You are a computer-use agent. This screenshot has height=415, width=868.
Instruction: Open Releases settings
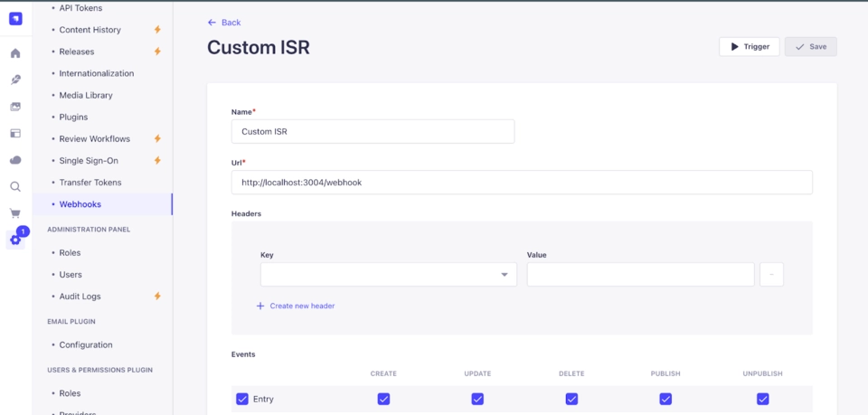(x=77, y=52)
